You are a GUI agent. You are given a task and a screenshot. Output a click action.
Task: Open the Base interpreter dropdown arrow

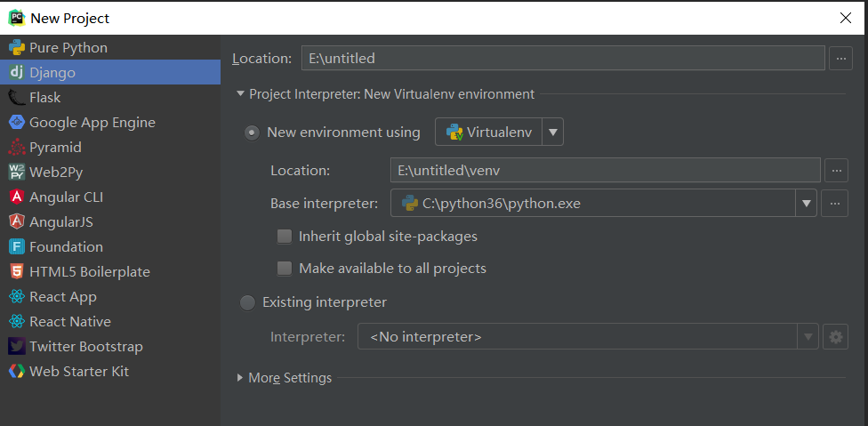coord(806,203)
